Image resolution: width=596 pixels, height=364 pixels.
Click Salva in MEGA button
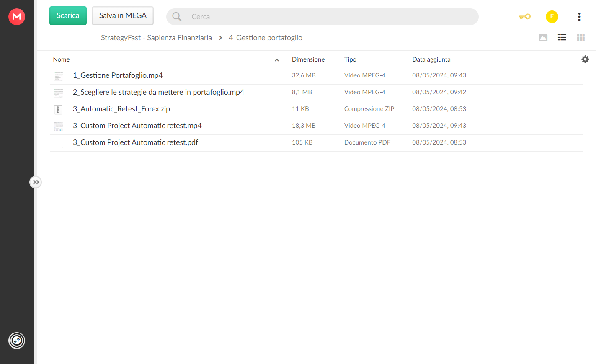[x=123, y=16]
